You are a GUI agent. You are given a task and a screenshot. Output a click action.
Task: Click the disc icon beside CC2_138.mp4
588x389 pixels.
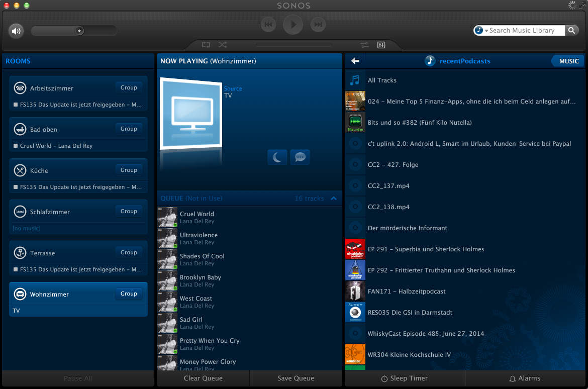coord(355,207)
